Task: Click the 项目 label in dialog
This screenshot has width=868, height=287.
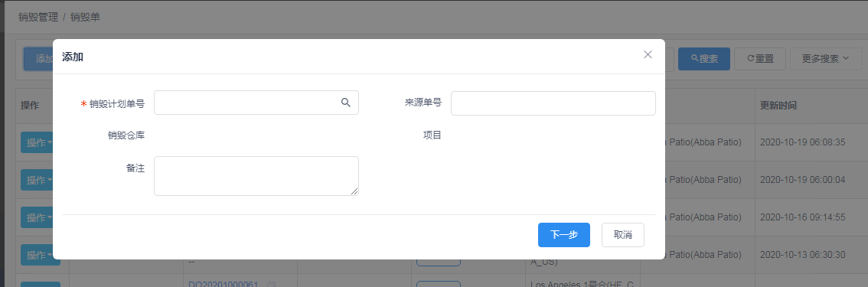Action: (x=432, y=135)
